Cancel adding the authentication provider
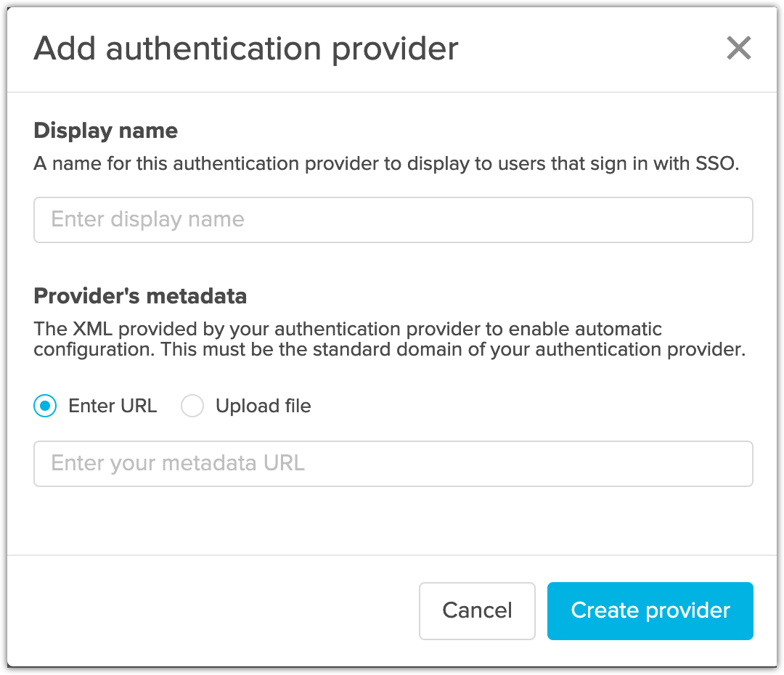The height and width of the screenshot is (675, 784). (477, 610)
